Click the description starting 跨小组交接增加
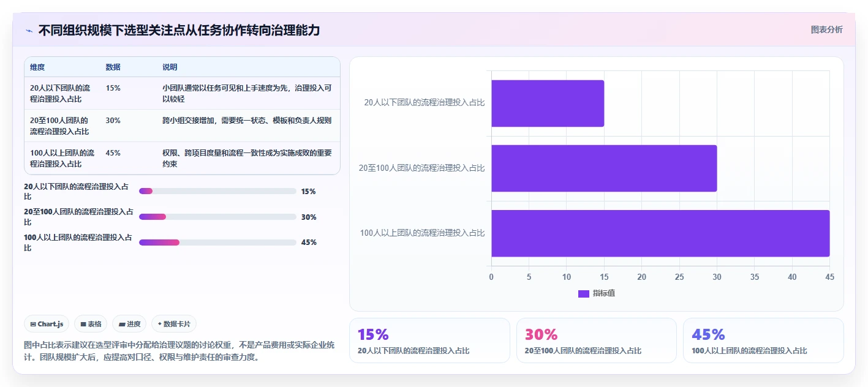 click(247, 121)
